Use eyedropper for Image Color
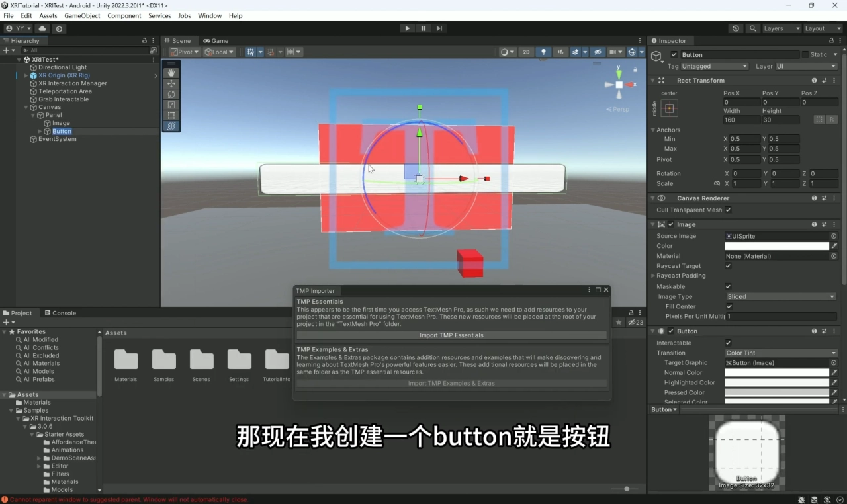The width and height of the screenshot is (847, 504). pos(834,246)
